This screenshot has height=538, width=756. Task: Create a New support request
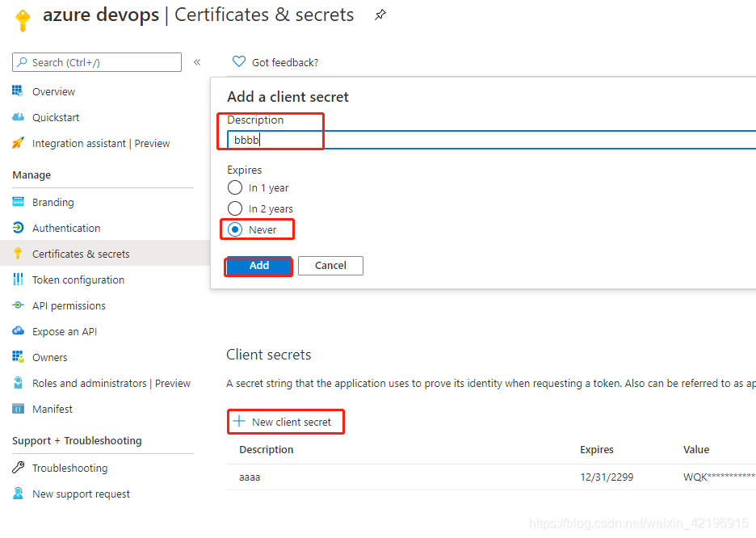[81, 494]
